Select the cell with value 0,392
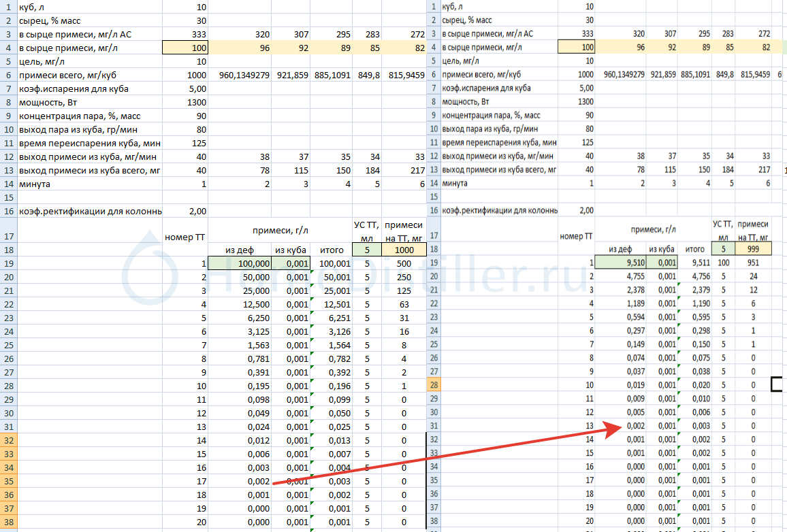 tap(331, 372)
